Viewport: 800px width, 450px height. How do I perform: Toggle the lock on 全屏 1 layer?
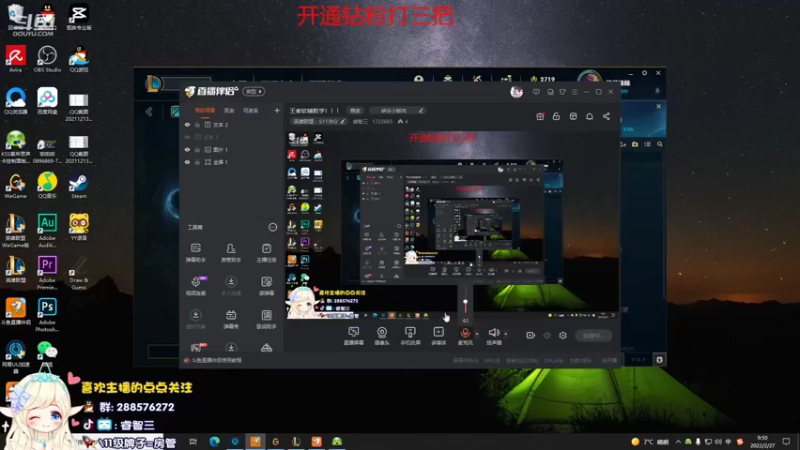[x=197, y=162]
